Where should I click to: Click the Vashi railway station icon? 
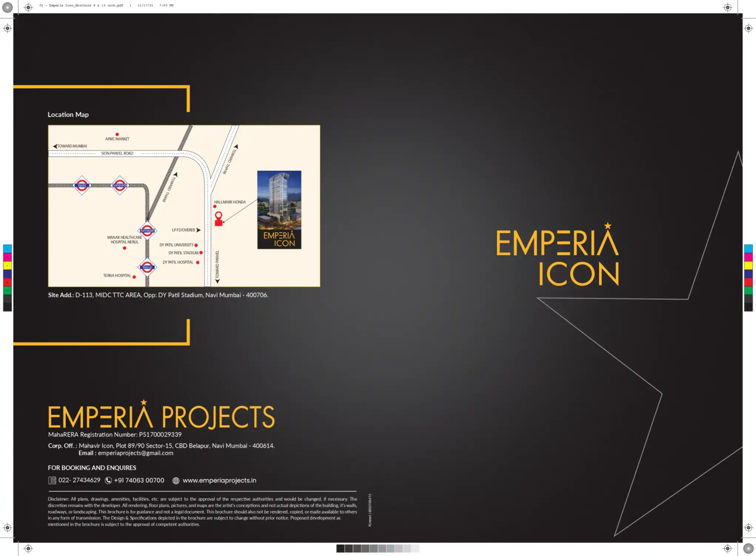[82, 185]
